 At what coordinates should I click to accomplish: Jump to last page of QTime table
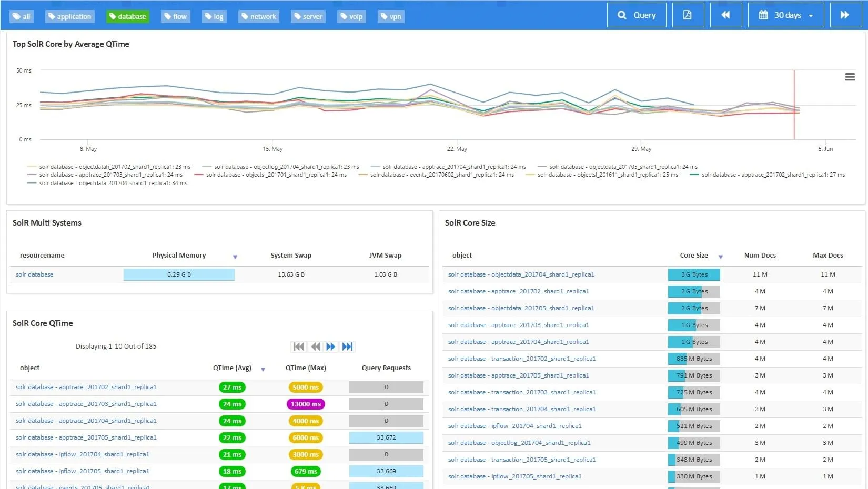pyautogui.click(x=347, y=347)
